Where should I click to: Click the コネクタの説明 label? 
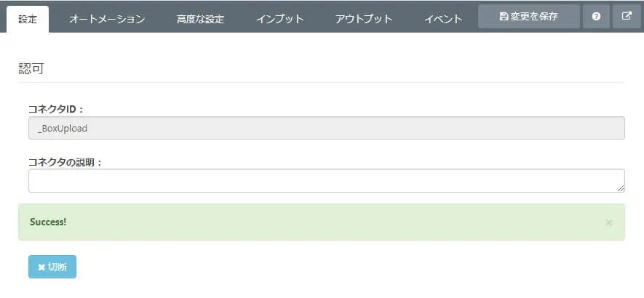65,162
